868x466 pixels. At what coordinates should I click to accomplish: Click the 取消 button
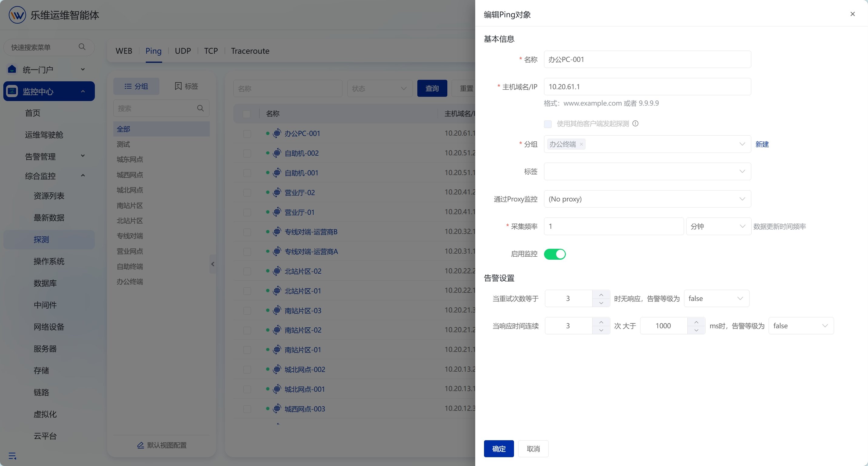coord(533,448)
